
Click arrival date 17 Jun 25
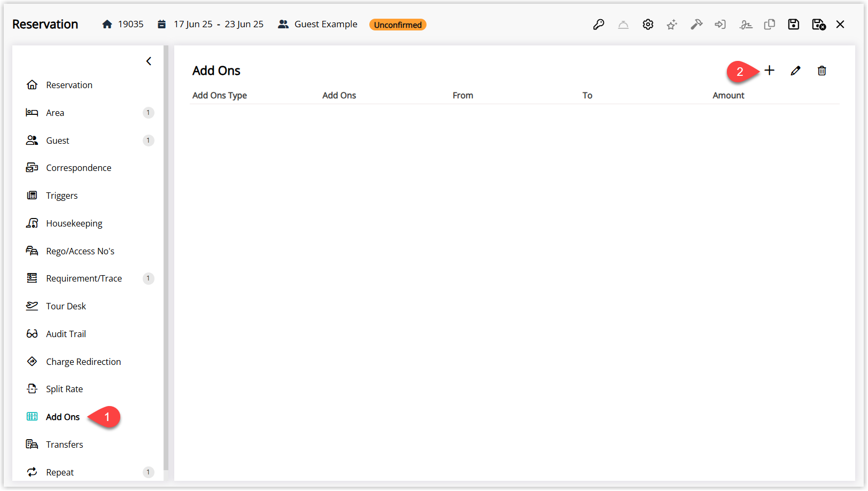[x=193, y=24]
